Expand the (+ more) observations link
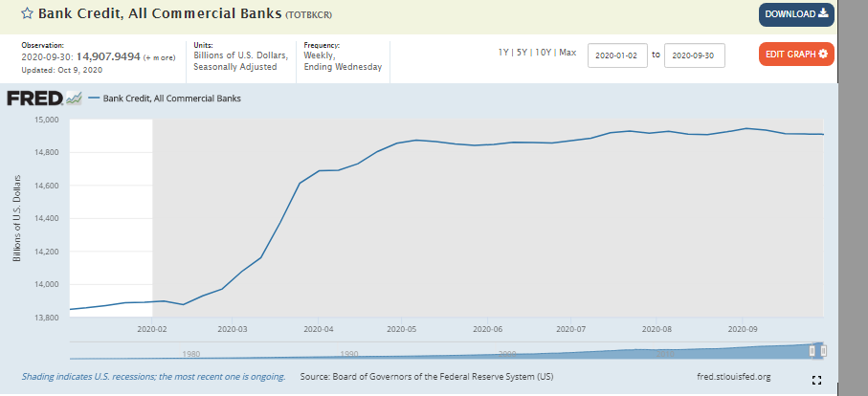Viewport: 868px width, 396px height. 160,57
